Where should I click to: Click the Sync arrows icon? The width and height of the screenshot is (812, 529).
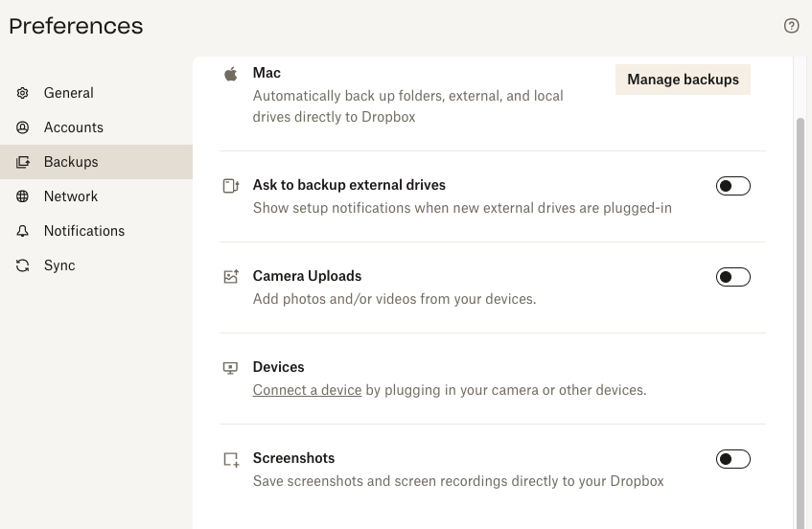click(23, 265)
